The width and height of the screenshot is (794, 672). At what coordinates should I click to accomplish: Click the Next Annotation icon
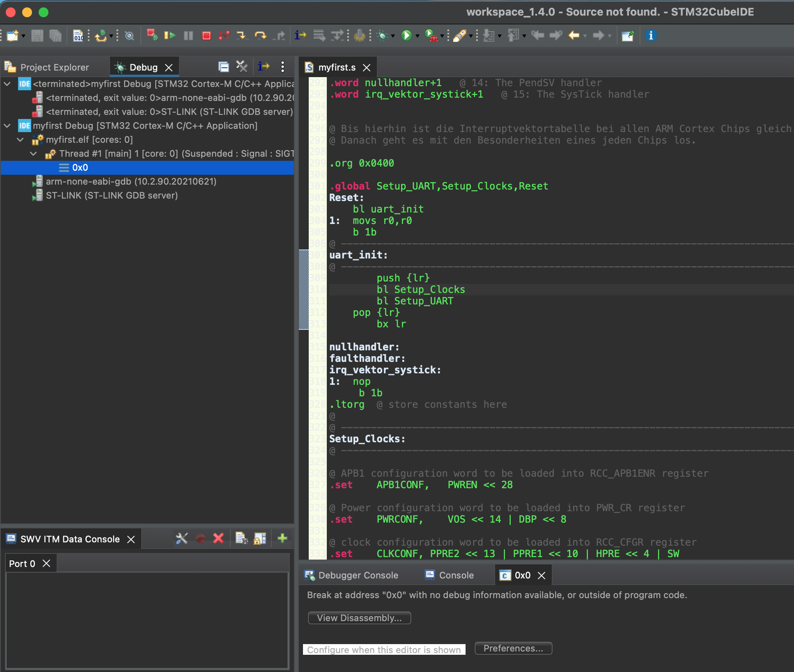pos(489,36)
